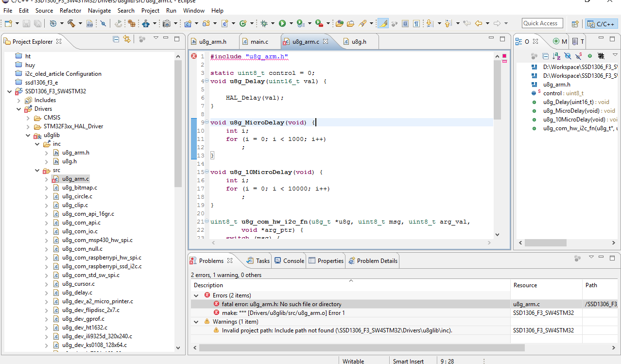Toggle Hide Static Members in Outline
The width and height of the screenshot is (621, 364).
click(x=579, y=56)
